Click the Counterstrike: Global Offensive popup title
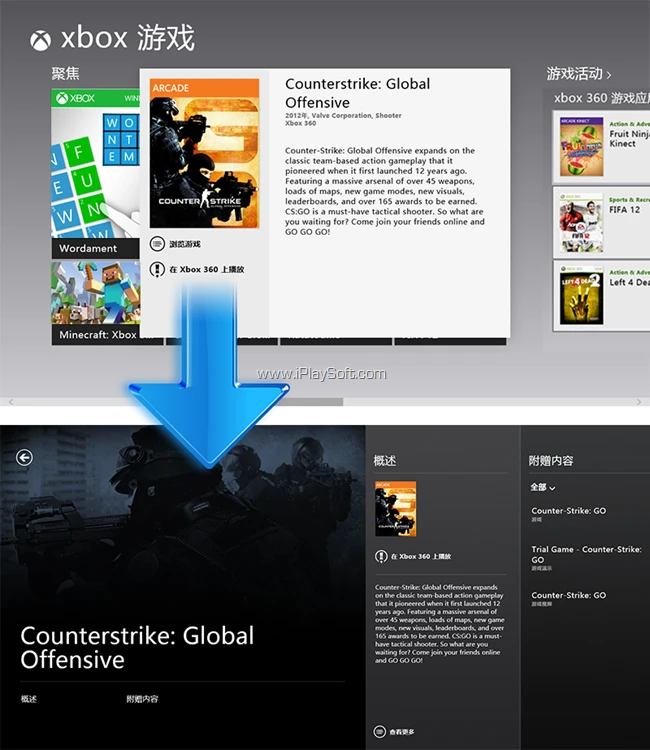 click(357, 93)
